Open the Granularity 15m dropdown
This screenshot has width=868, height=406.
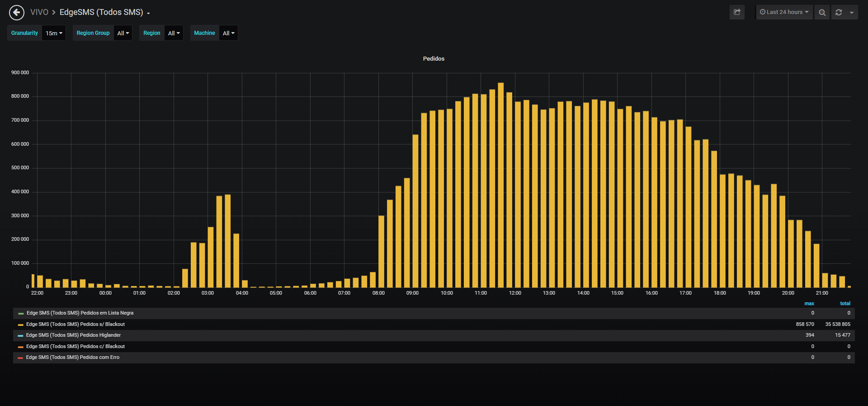54,33
